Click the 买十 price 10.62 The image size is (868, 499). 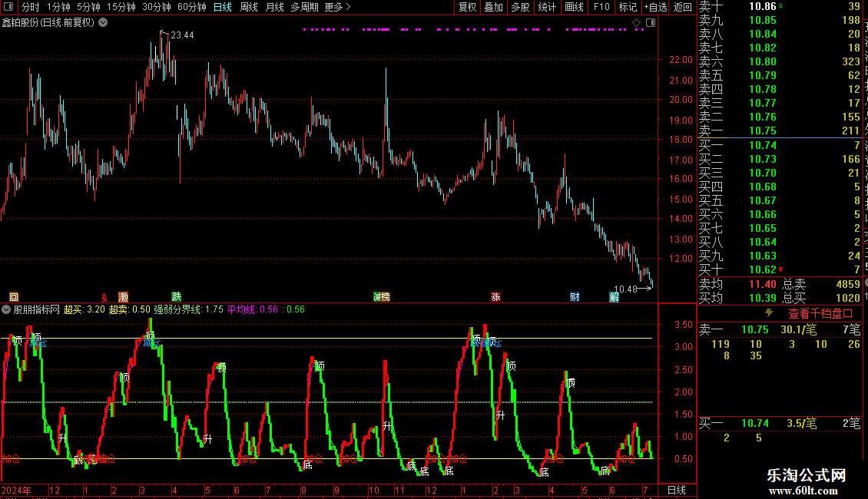(x=763, y=270)
